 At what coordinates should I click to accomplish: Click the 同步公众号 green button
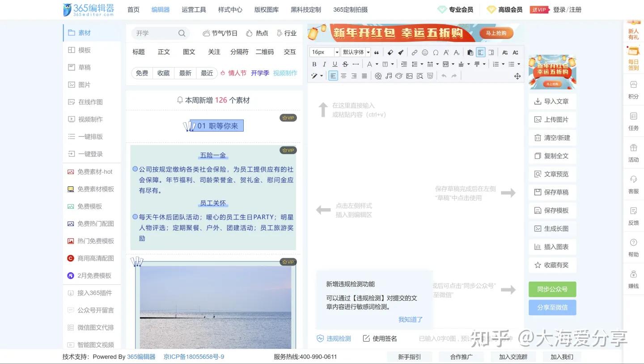click(x=552, y=289)
